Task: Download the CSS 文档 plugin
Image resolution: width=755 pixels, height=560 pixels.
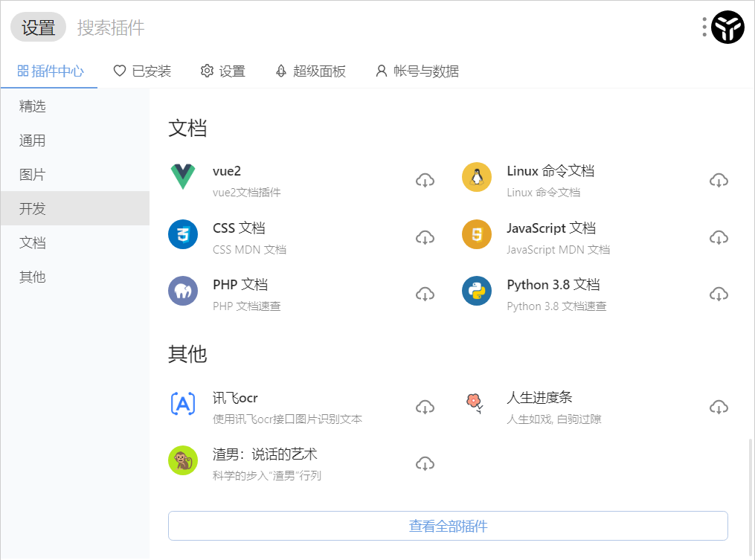Action: [425, 237]
